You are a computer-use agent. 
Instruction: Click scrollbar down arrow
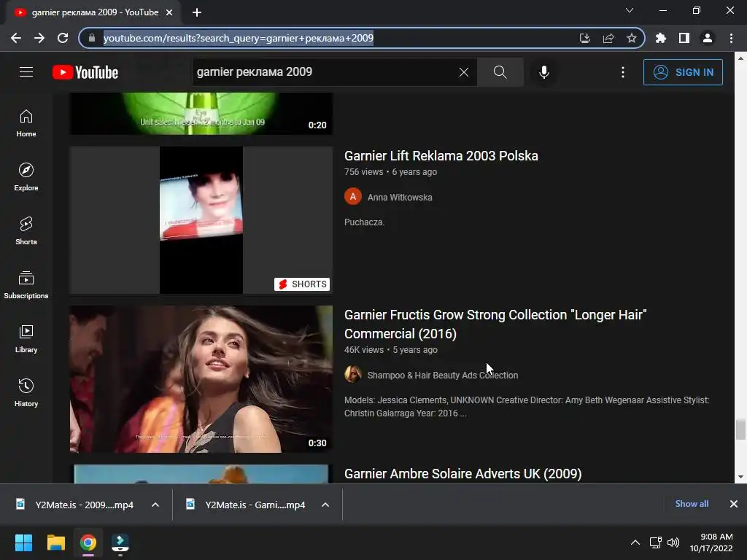(x=740, y=477)
